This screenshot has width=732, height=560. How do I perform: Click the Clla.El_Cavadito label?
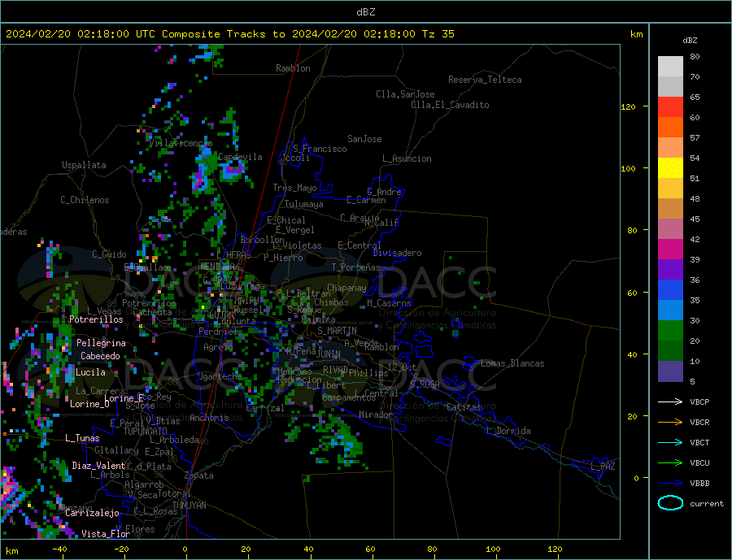[x=450, y=105]
